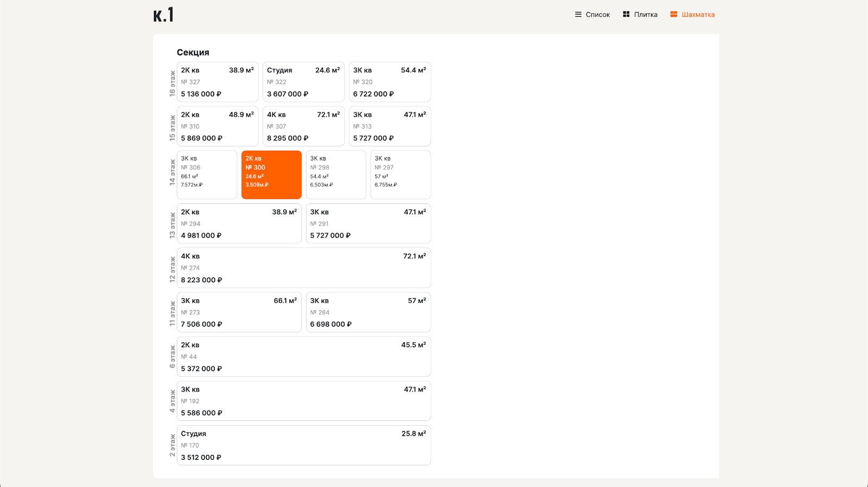Click highlighted orange apartment № 300
Screen dimensions: 868x487
tap(271, 175)
